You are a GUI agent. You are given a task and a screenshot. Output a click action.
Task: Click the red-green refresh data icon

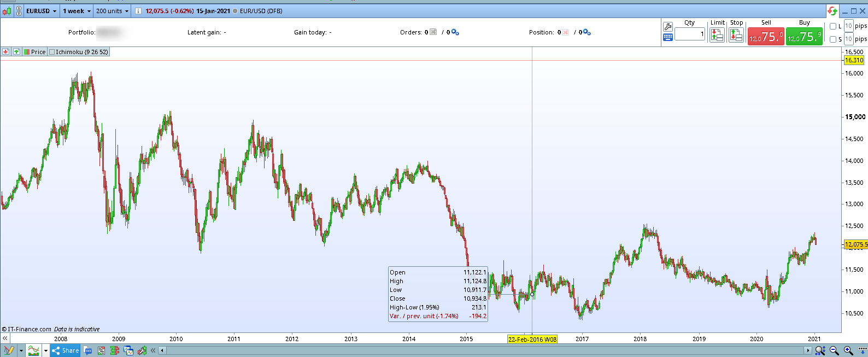pos(832,11)
